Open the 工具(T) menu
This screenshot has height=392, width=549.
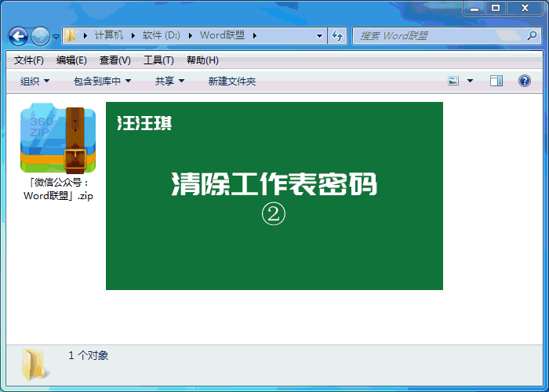[158, 60]
